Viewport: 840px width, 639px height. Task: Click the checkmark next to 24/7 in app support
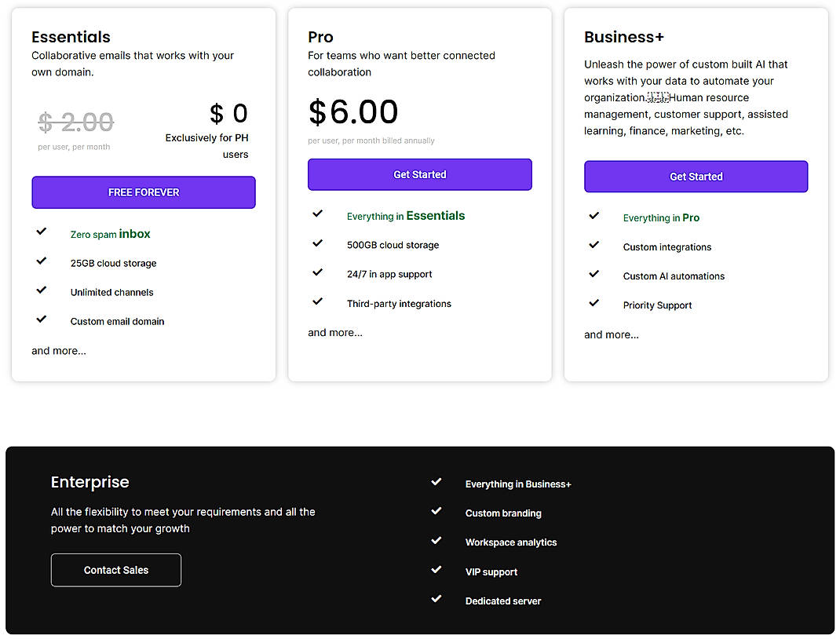click(x=318, y=272)
